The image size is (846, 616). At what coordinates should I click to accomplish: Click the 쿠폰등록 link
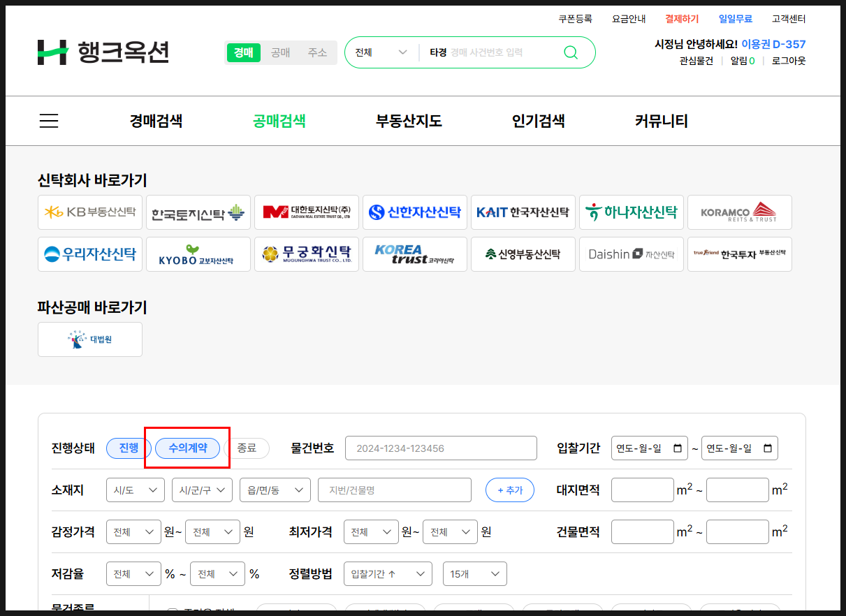point(575,19)
